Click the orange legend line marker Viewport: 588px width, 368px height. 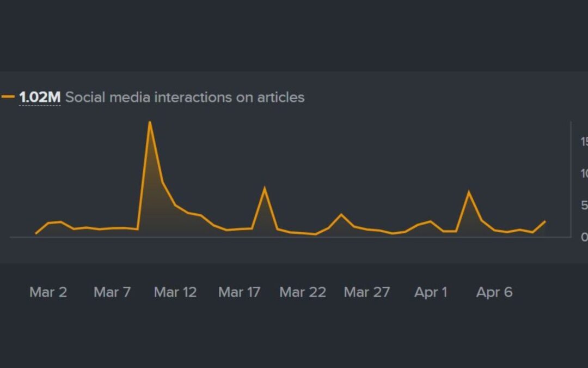click(x=8, y=97)
